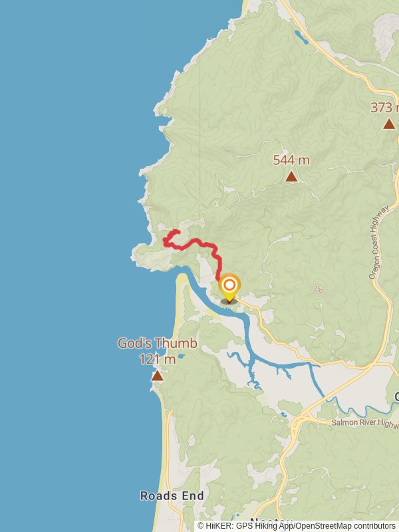The height and width of the screenshot is (532, 399).
Task: Click the Roads End place label
Action: tap(172, 495)
